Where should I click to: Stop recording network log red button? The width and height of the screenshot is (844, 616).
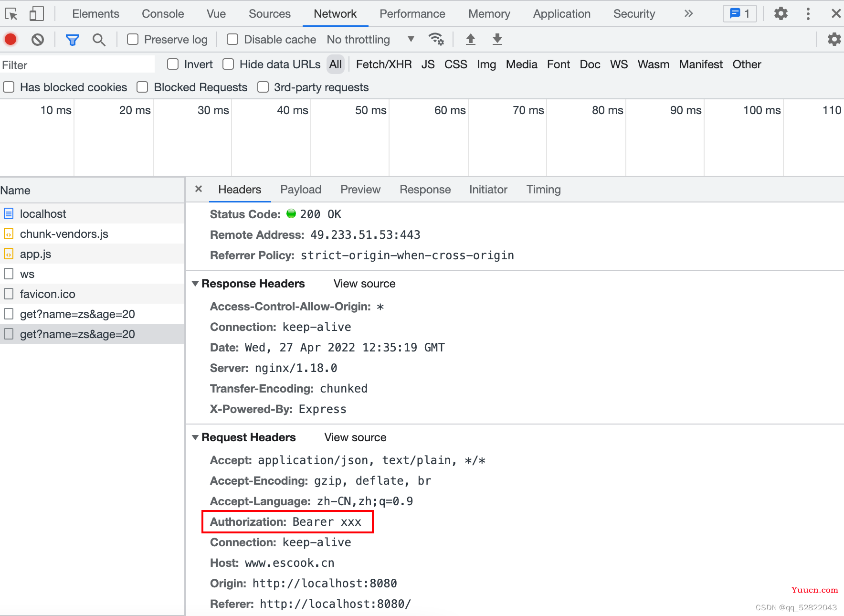pos(11,39)
